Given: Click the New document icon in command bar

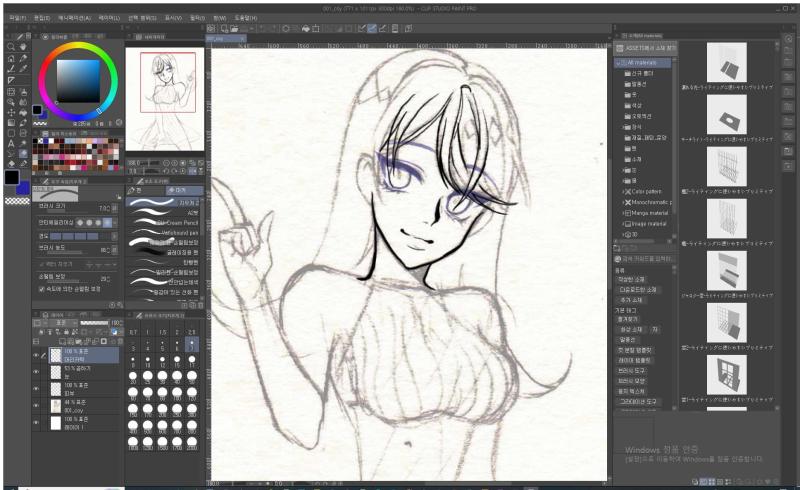Looking at the screenshot, I should (223, 29).
